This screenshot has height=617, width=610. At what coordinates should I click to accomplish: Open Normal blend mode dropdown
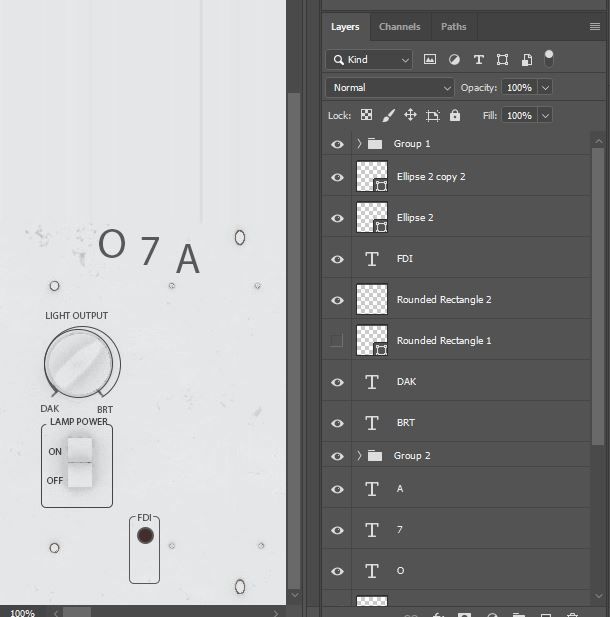390,87
